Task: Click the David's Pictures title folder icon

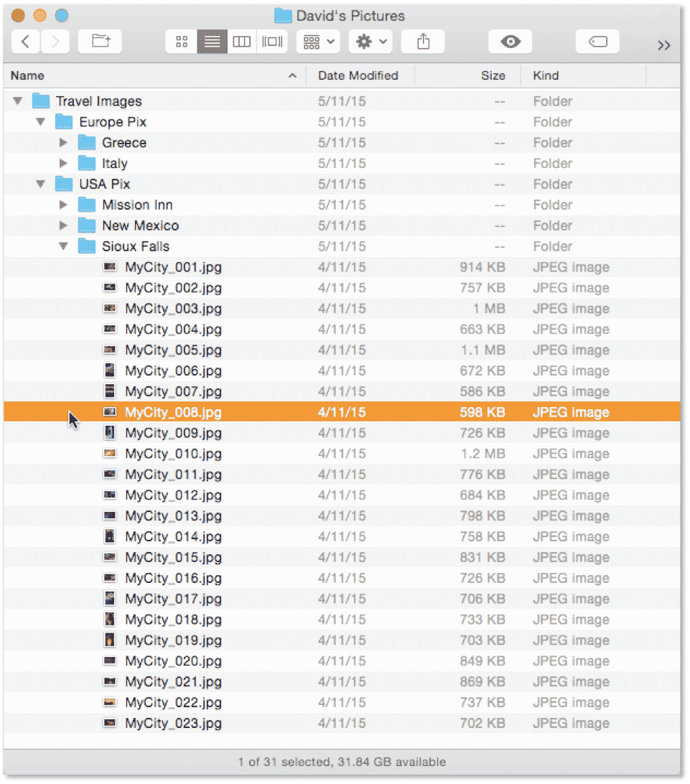Action: (283, 16)
